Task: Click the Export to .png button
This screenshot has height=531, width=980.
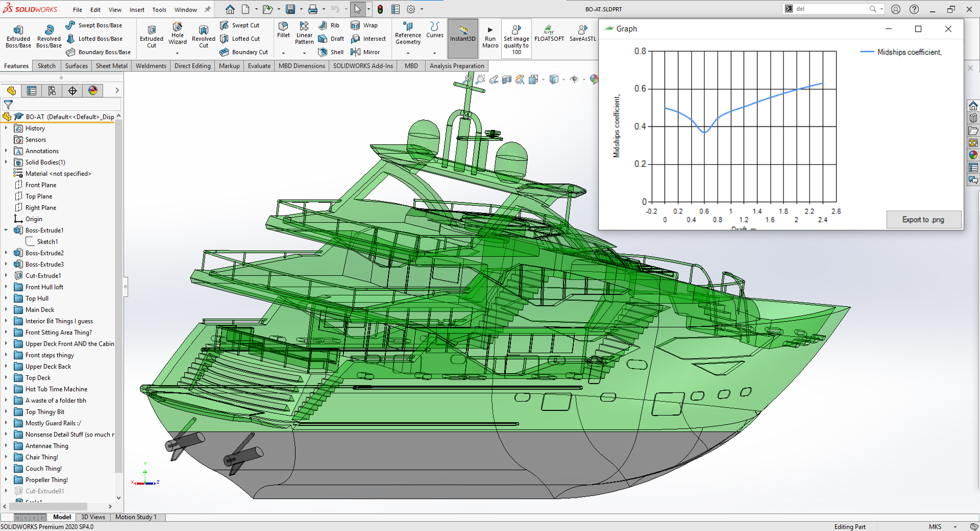Action: coord(923,220)
